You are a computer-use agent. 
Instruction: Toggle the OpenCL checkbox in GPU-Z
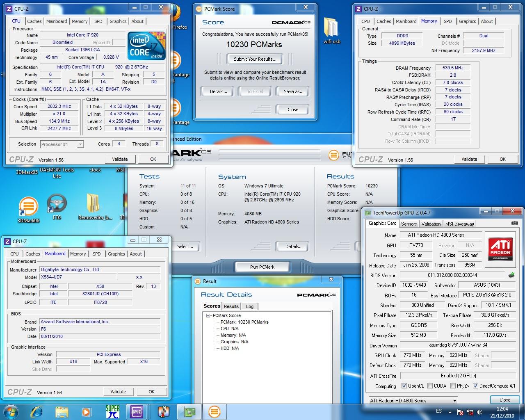[404, 386]
